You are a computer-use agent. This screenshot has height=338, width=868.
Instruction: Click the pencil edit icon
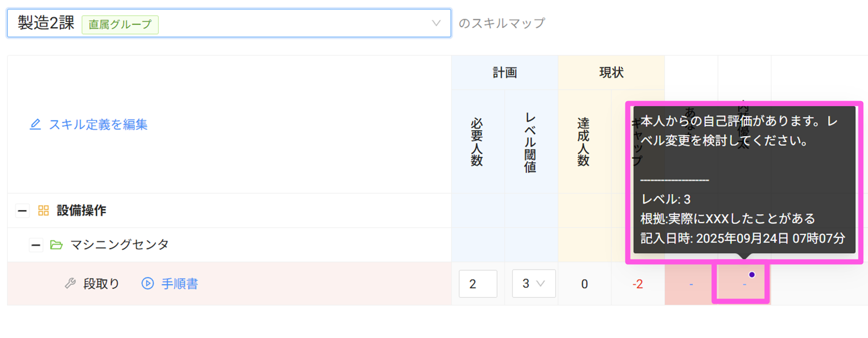coord(35,125)
